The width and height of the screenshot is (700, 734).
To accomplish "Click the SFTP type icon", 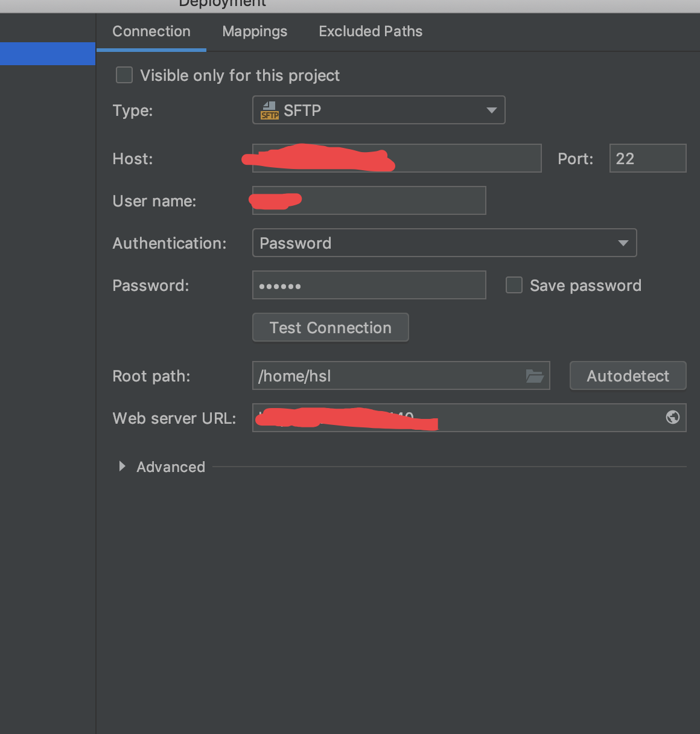I will (269, 110).
